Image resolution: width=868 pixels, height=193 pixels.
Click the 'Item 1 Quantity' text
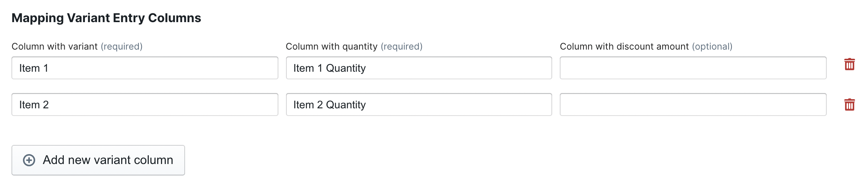pos(330,68)
